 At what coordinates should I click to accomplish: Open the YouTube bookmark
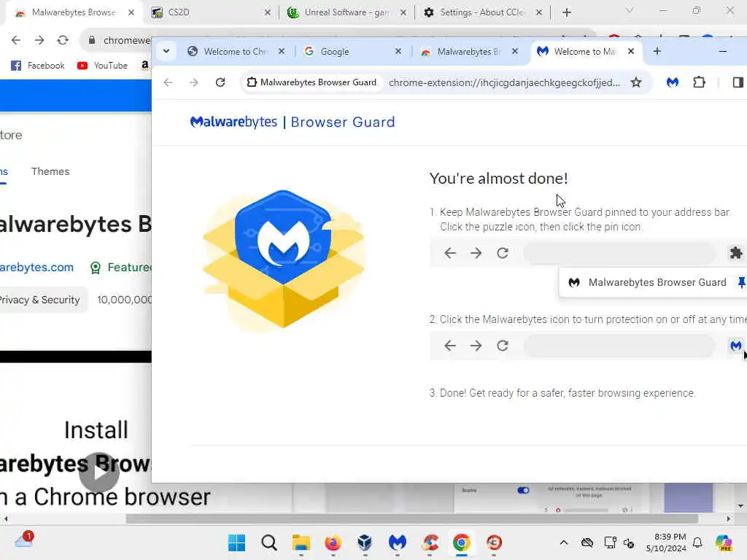coord(102,65)
